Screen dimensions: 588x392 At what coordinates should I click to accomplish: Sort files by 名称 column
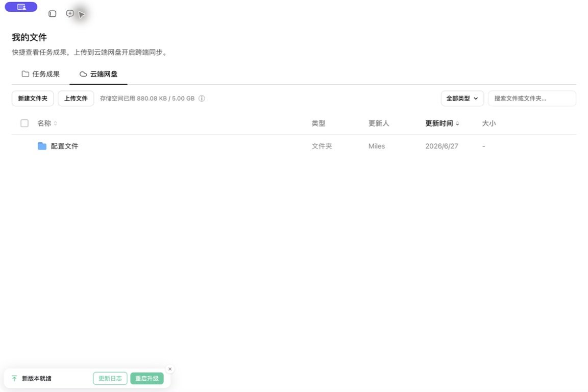point(47,124)
